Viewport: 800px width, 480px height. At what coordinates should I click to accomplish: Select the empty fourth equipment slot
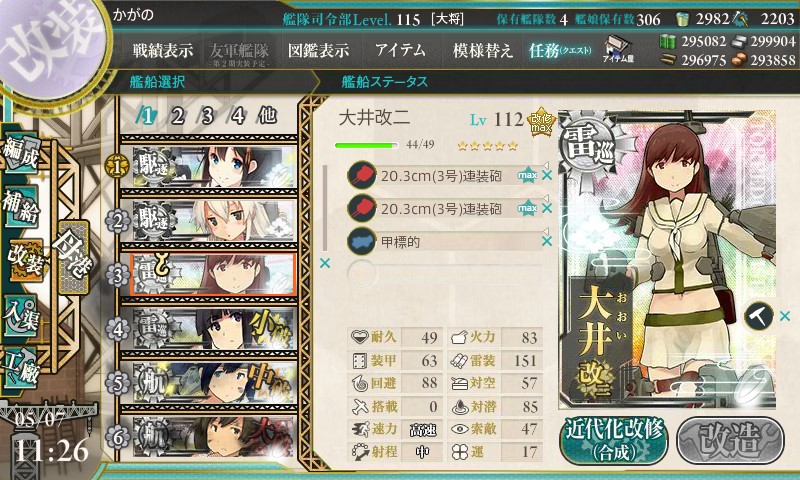tap(444, 273)
